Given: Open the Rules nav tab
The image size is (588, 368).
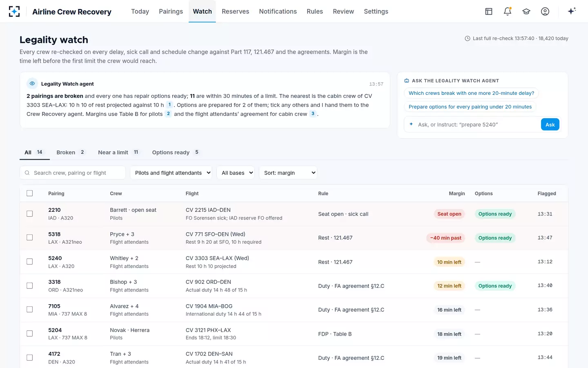Looking at the screenshot, I should (x=314, y=11).
